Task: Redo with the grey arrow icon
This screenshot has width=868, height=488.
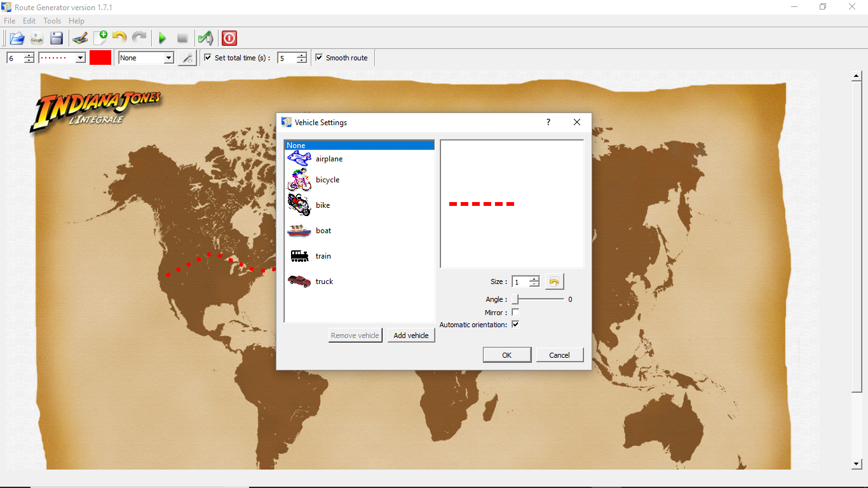Action: (139, 37)
